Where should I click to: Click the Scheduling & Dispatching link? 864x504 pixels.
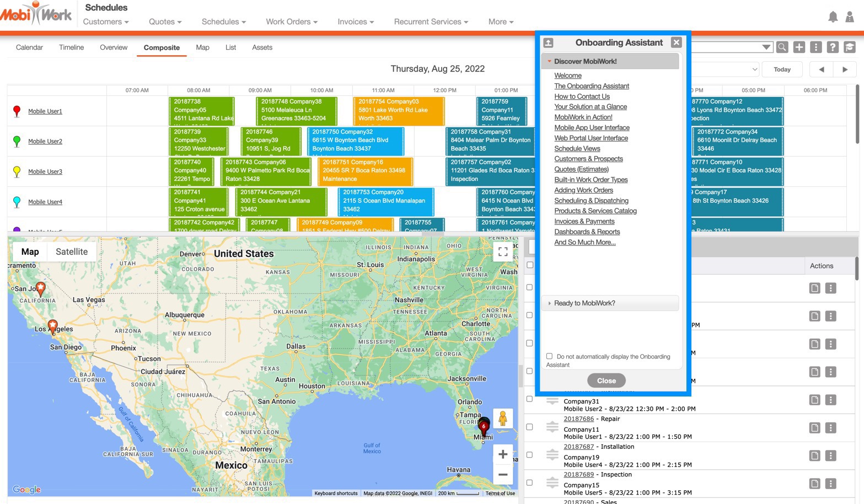tap(591, 201)
